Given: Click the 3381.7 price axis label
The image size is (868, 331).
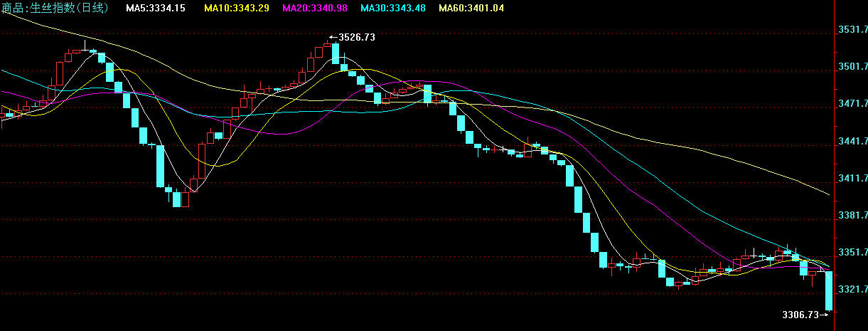Looking at the screenshot, I should 852,215.
